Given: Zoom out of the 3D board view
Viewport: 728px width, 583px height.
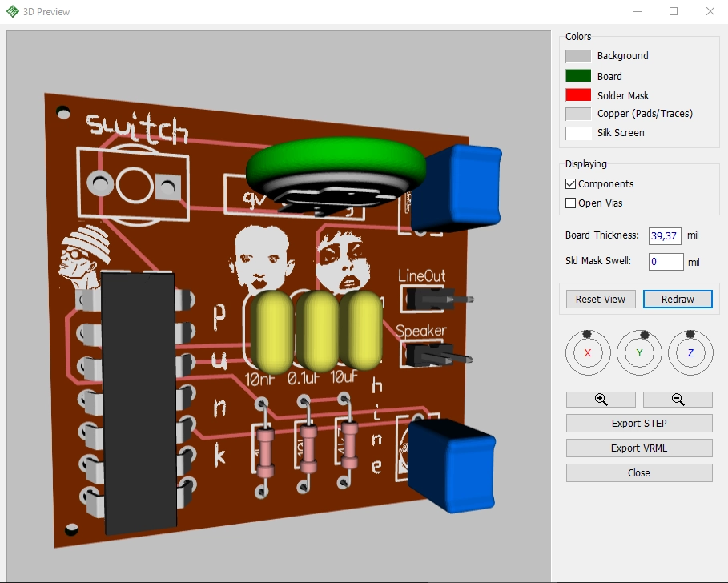Looking at the screenshot, I should pyautogui.click(x=678, y=399).
